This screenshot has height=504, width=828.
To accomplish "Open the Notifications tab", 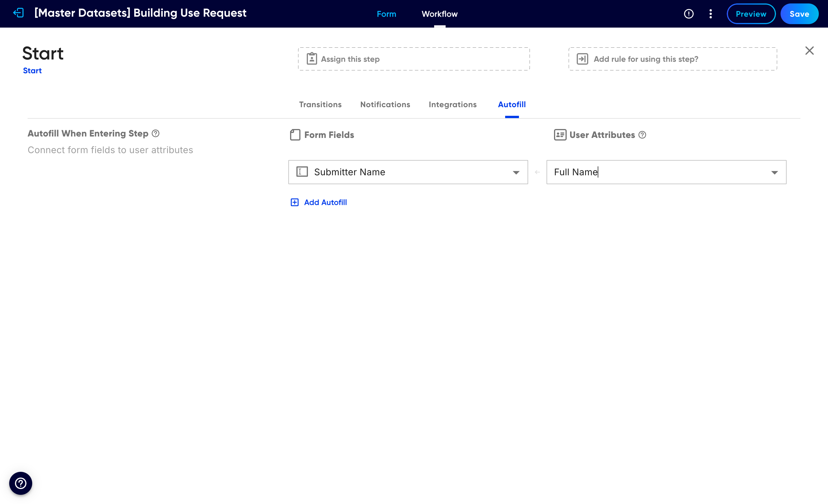I will point(385,104).
